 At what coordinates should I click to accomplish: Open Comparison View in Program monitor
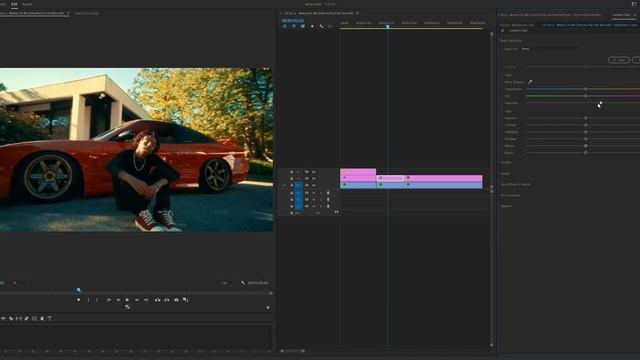coord(186,300)
